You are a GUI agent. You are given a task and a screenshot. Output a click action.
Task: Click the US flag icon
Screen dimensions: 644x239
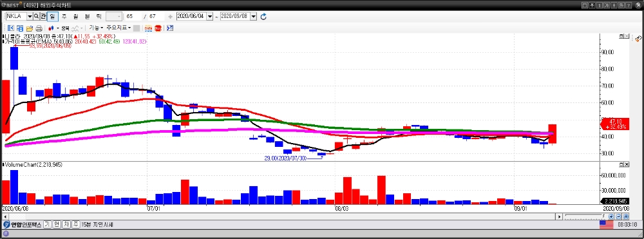606,225
